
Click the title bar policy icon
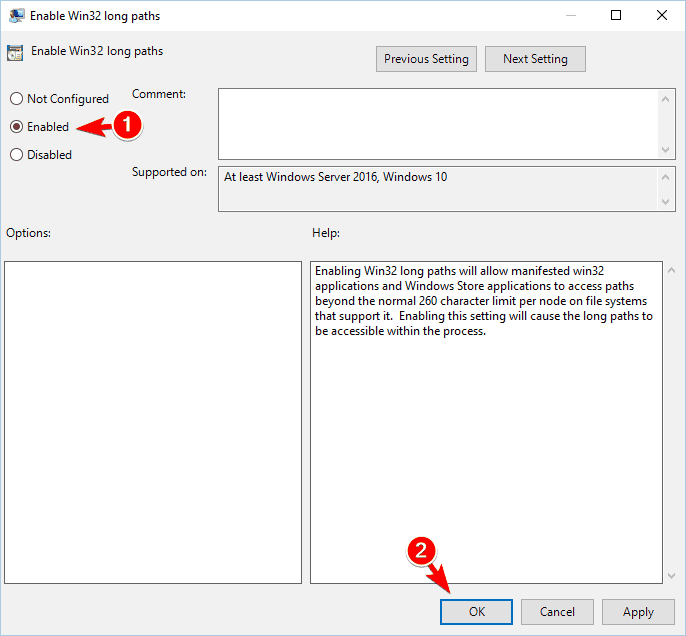(x=17, y=16)
